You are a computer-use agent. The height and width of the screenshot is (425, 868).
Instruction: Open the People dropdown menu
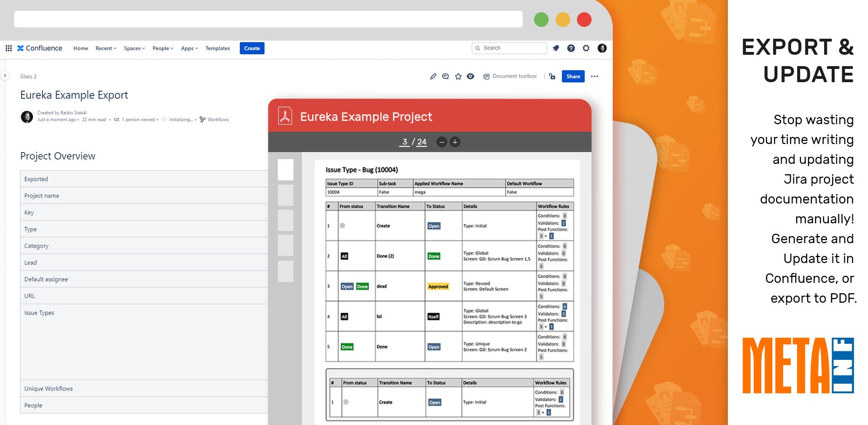[163, 48]
